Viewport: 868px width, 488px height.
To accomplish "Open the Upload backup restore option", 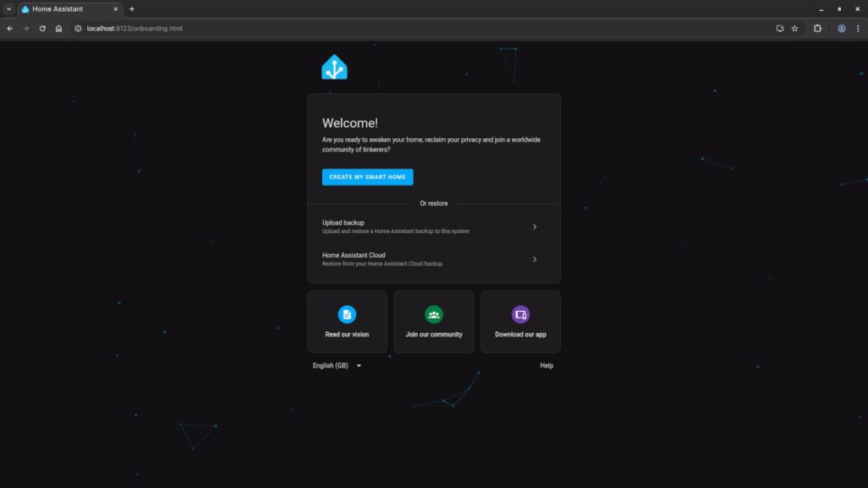I will point(434,227).
